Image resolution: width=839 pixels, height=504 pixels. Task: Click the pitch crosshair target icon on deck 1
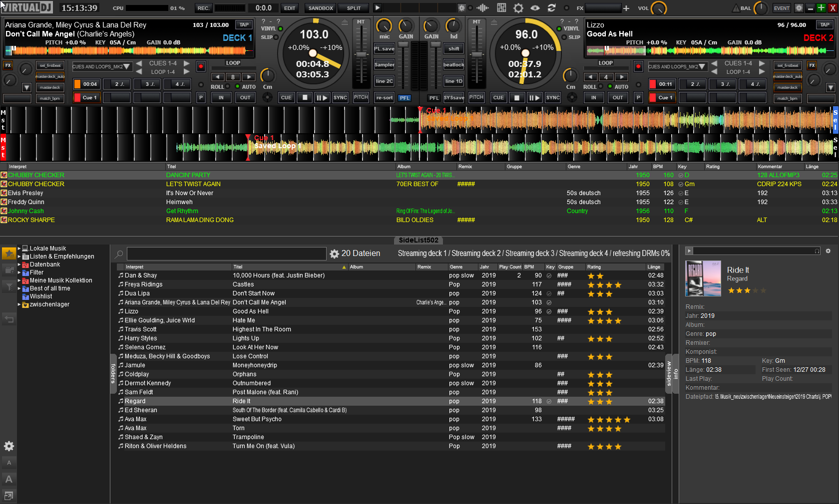[x=268, y=97]
